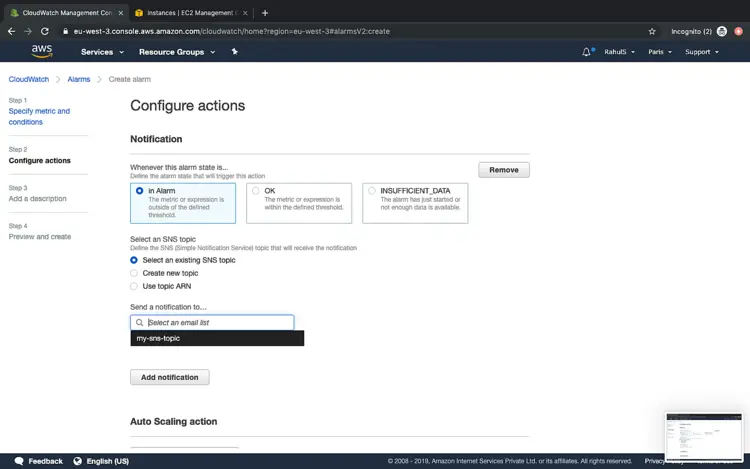750x469 pixels.
Task: Open the Paris region dropdown
Action: click(x=660, y=52)
